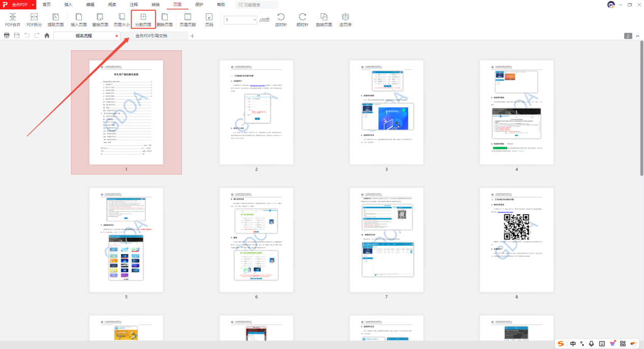This screenshot has height=349, width=644.
Task: Open the 编辑 menu tab
Action: pyautogui.click(x=90, y=5)
